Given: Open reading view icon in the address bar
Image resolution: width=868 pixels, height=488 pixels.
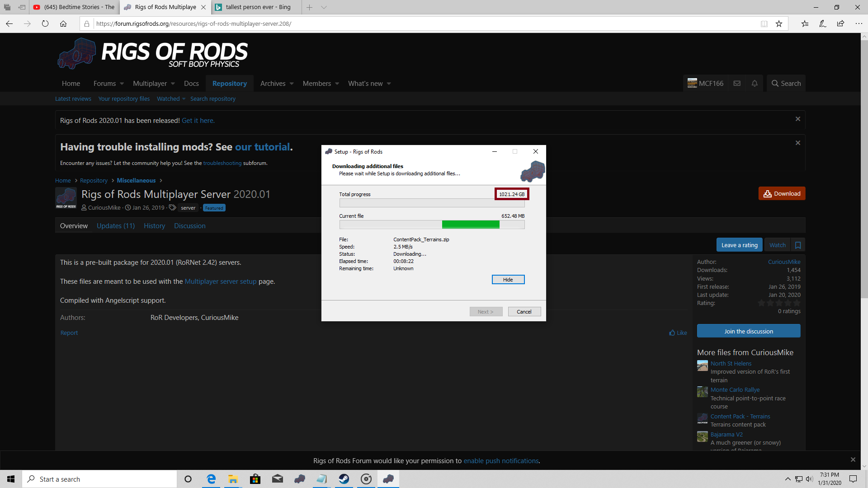Looking at the screenshot, I should (x=764, y=23).
